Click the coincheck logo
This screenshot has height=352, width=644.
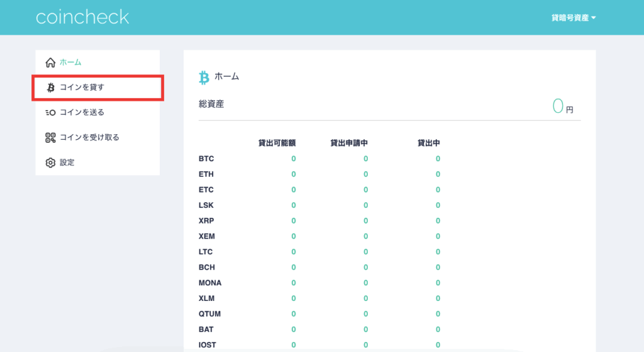click(x=82, y=17)
